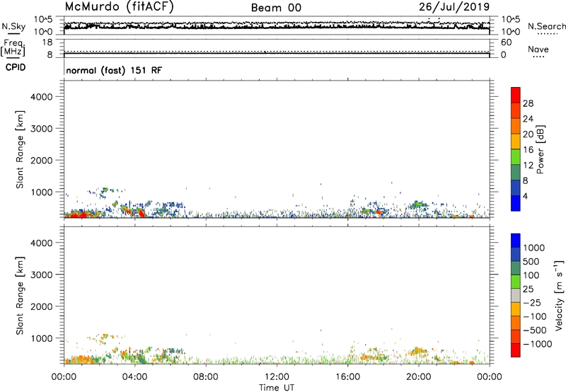Click the "16" label on power colorbar
The height and width of the screenshot is (392, 566).
click(528, 150)
